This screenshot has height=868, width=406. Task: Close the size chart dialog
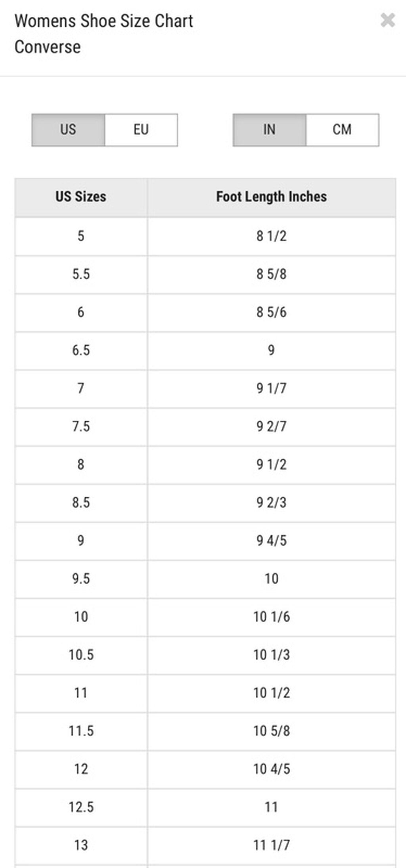[387, 20]
